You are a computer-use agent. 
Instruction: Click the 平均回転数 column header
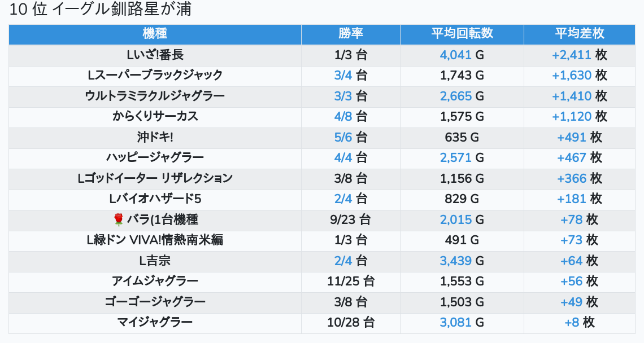pos(462,34)
